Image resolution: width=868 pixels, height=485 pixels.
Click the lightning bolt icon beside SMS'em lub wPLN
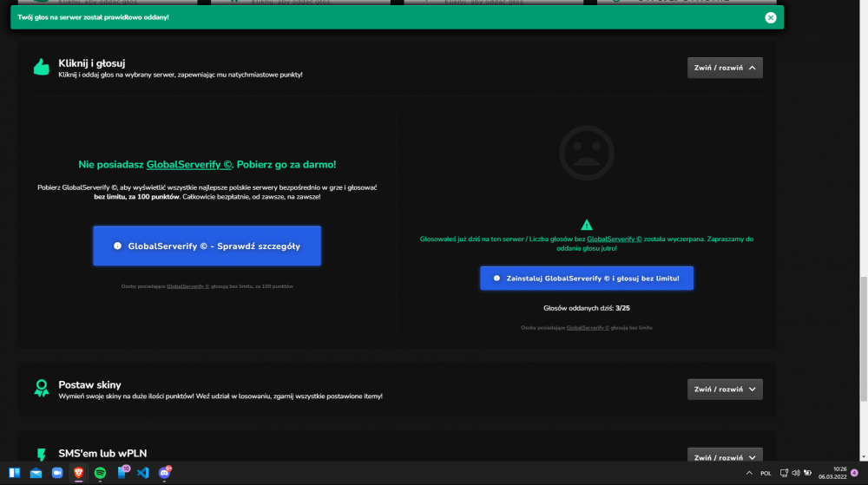pos(42,455)
